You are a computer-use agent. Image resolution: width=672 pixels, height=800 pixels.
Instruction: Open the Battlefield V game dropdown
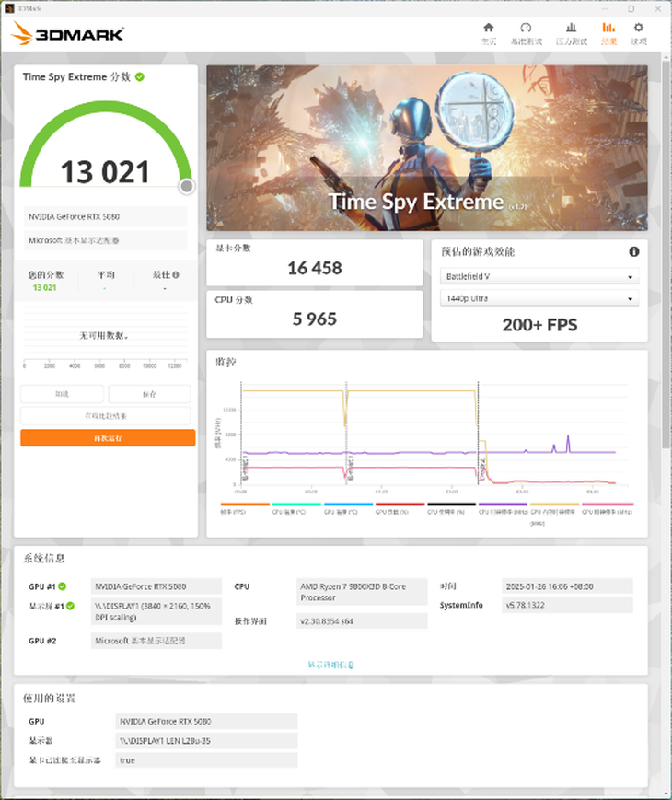[539, 276]
